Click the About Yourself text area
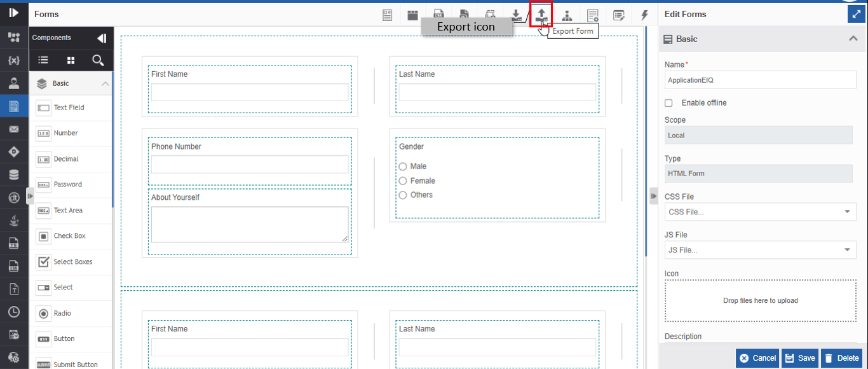 [250, 225]
